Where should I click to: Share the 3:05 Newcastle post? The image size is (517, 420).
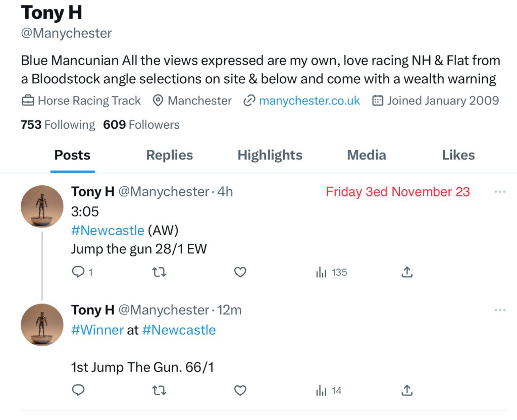point(407,272)
